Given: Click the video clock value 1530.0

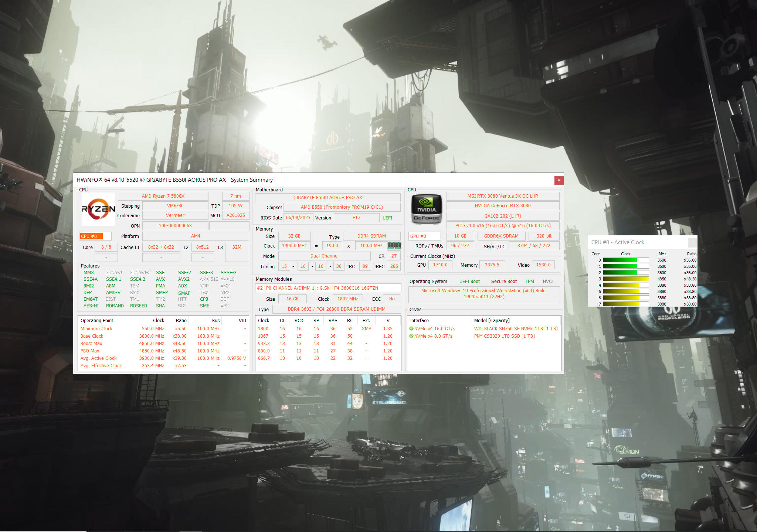Looking at the screenshot, I should pos(543,265).
